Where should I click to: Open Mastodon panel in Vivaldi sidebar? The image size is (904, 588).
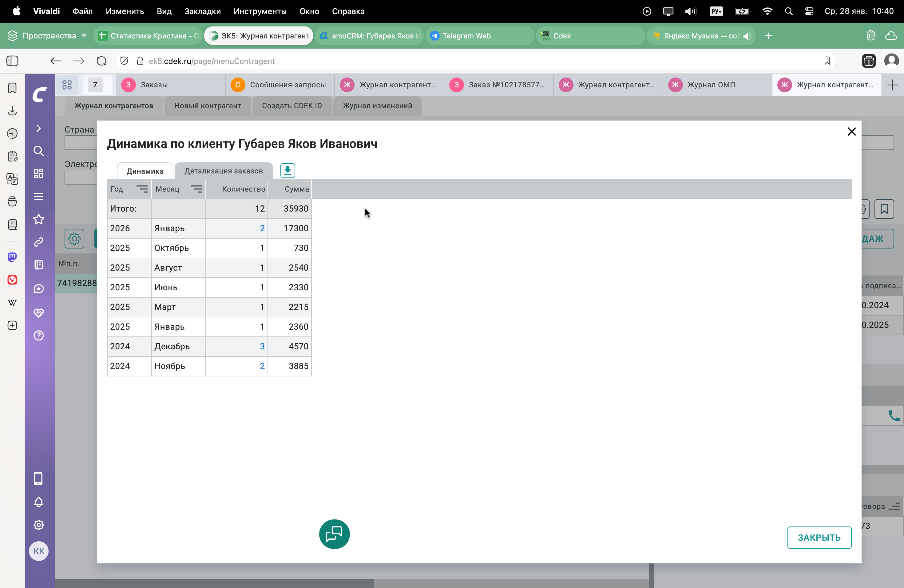12,257
